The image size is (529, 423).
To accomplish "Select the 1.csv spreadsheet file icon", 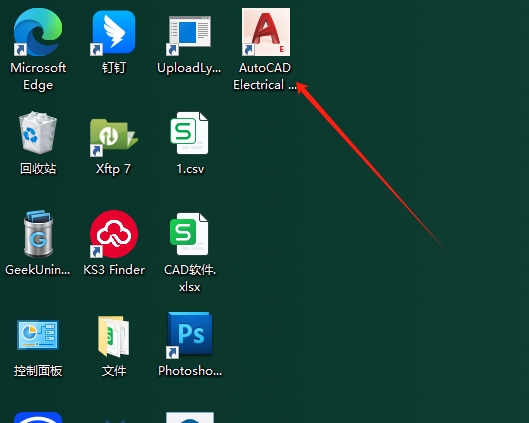I will click(x=189, y=133).
